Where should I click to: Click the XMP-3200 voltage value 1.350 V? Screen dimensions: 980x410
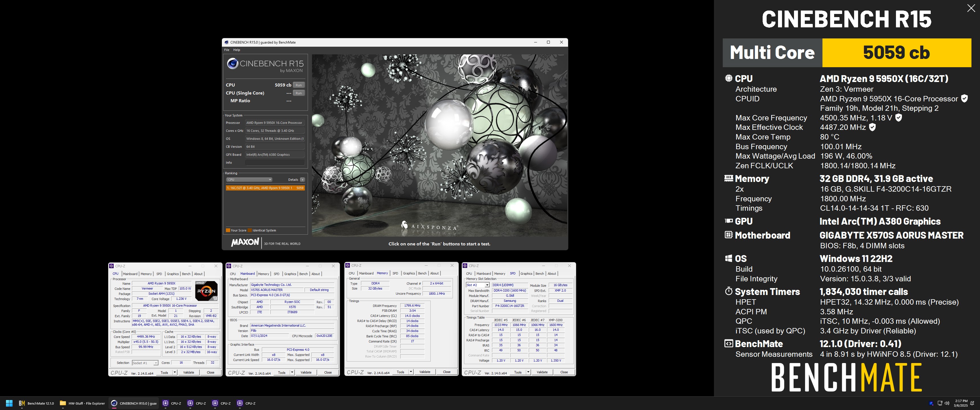pos(556,360)
